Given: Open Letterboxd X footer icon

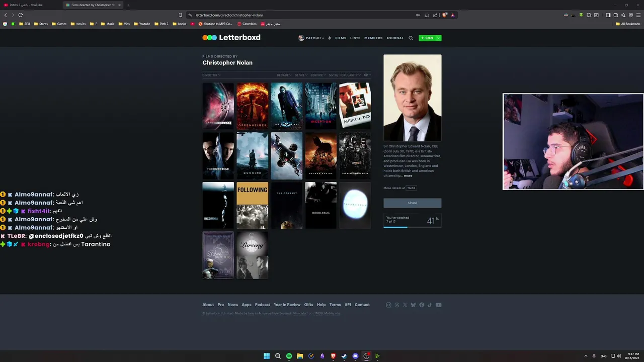Looking at the screenshot, I should click(x=405, y=305).
